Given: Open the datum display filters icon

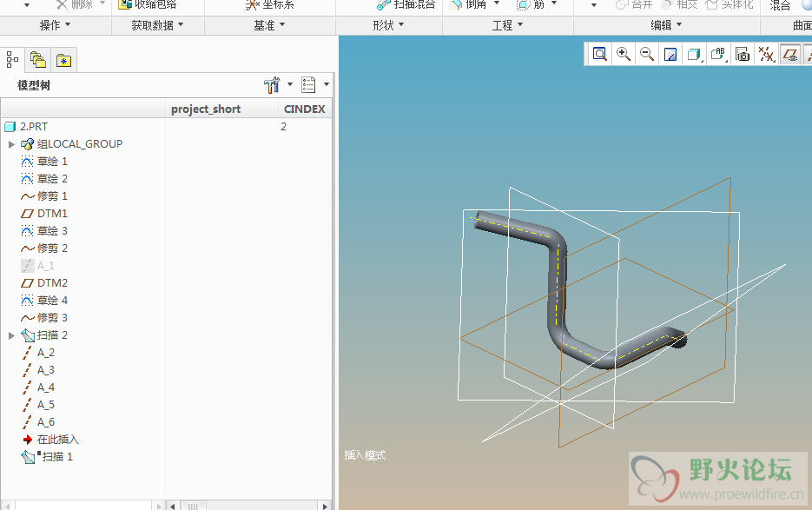Looking at the screenshot, I should pos(767,54).
